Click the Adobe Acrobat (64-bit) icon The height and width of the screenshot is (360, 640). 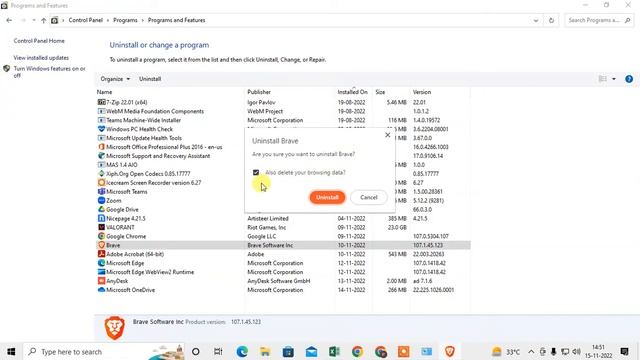(101, 254)
